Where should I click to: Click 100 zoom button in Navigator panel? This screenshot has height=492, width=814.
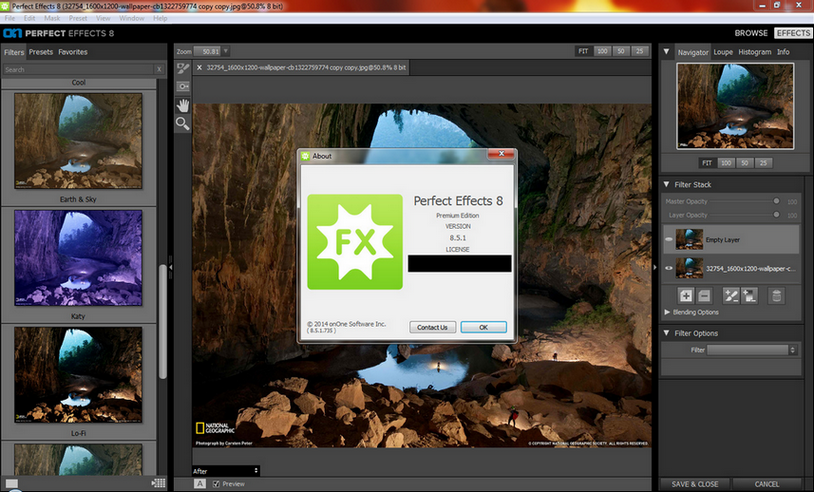726,162
